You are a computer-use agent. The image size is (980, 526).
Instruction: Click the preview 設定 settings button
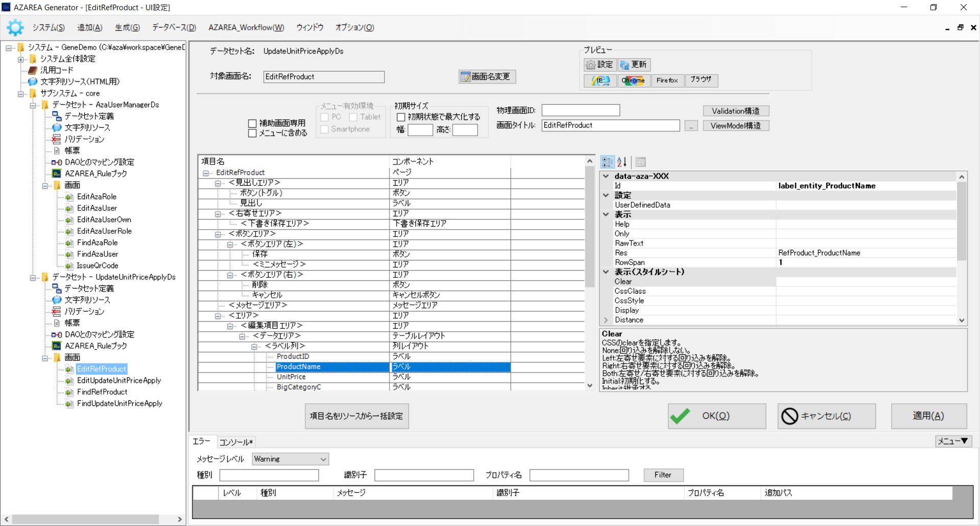point(600,64)
